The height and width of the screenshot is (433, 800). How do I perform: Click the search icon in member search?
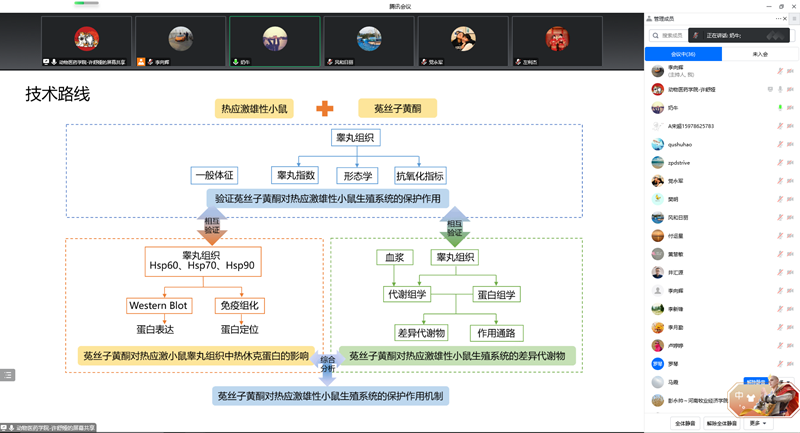pos(653,35)
